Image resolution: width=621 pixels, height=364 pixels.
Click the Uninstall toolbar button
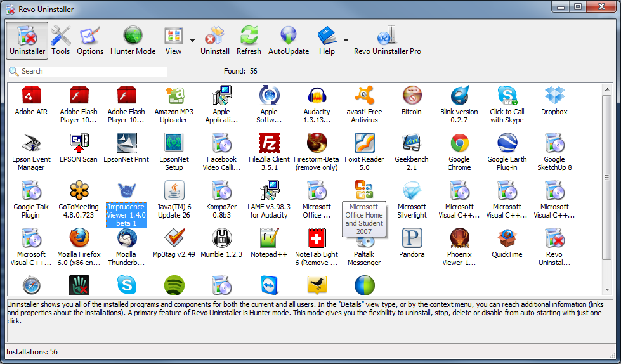pos(215,41)
